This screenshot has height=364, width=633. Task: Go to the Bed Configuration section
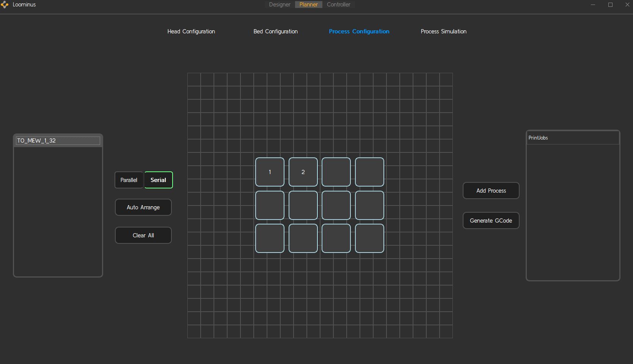(276, 31)
